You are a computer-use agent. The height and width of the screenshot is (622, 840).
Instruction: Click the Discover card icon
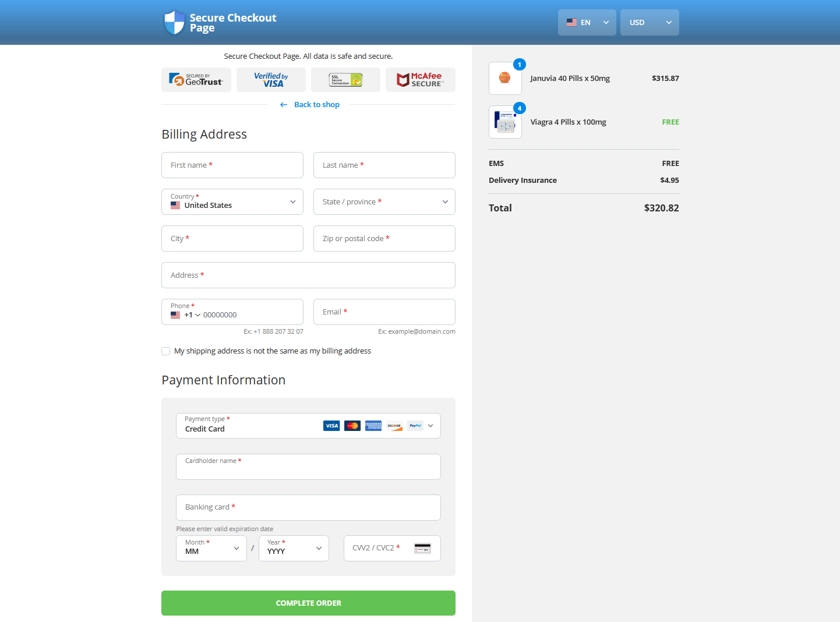(x=394, y=426)
